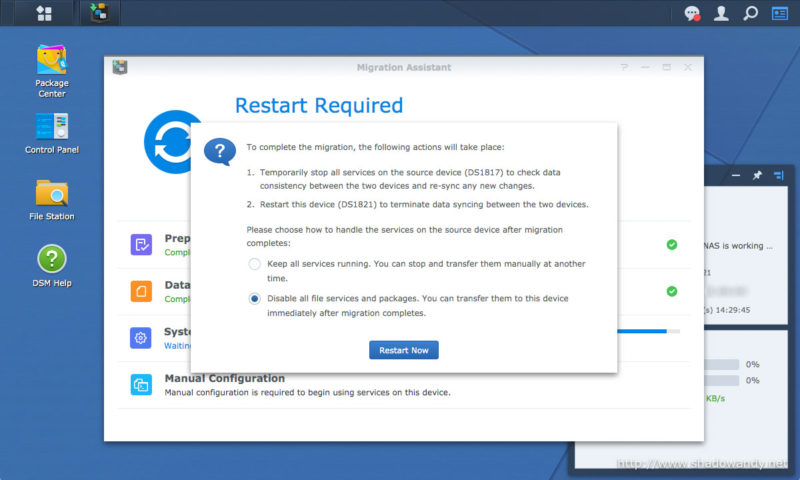Select "Keep all services running" option

coord(255,264)
